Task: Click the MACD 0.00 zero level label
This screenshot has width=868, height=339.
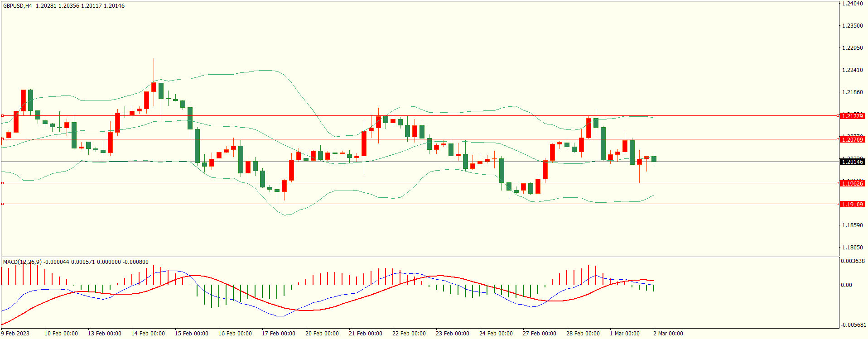Action: 846,285
